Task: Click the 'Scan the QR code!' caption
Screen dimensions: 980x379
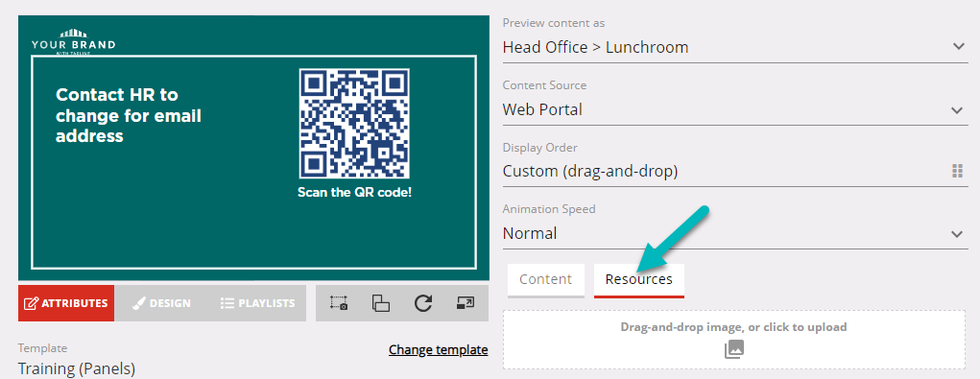Action: pos(354,192)
